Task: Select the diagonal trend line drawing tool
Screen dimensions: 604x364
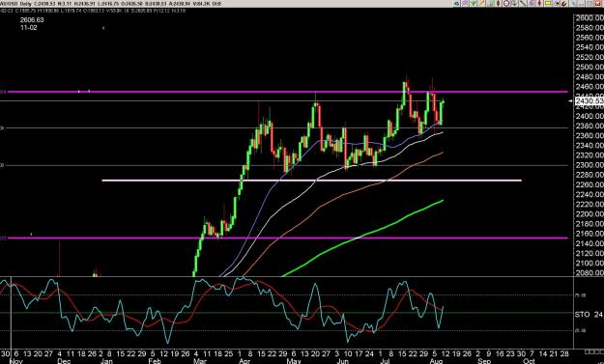Action: (x=523, y=4)
